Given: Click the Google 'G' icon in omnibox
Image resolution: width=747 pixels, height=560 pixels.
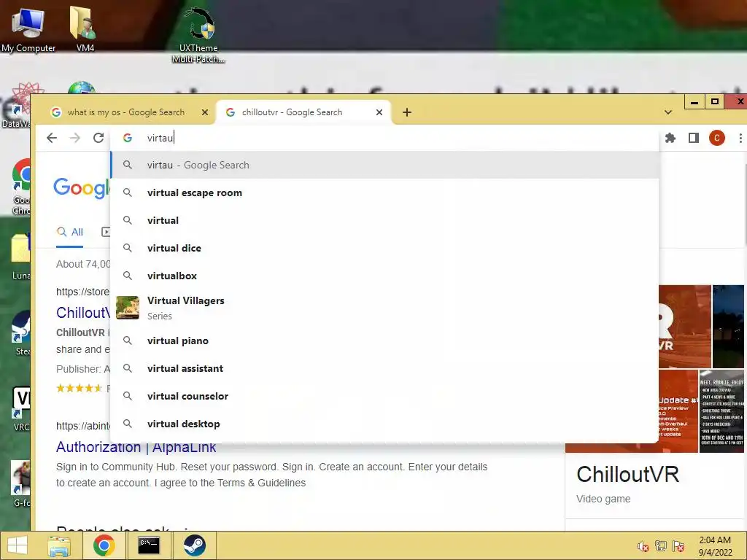Looking at the screenshot, I should tap(127, 138).
